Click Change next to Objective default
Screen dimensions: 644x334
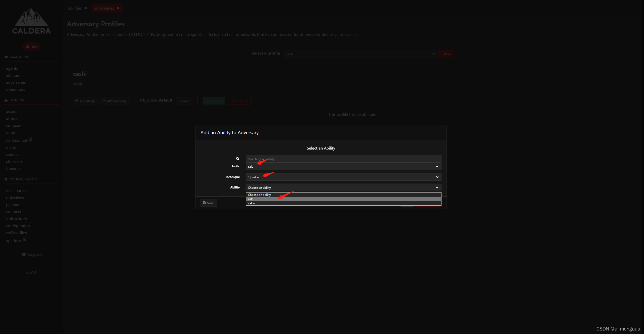point(184,101)
